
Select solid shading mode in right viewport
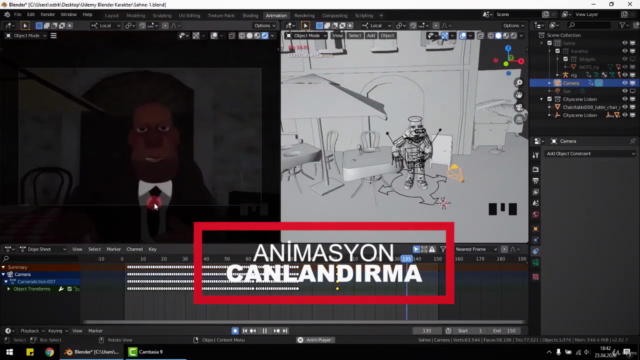498,36
